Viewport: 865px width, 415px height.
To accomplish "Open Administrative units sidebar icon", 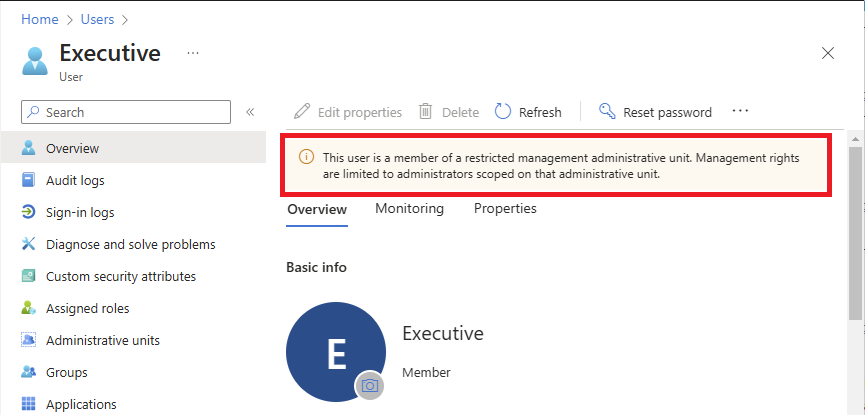I will point(28,340).
